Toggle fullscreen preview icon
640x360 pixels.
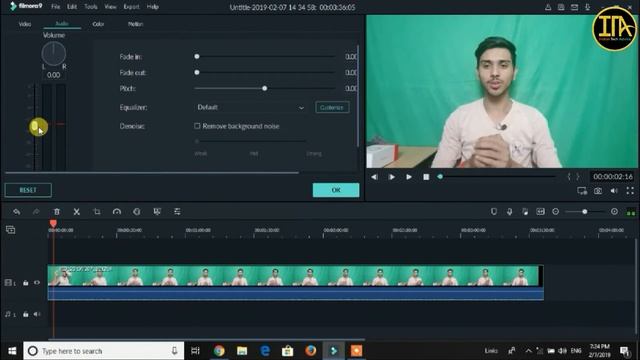630,191
